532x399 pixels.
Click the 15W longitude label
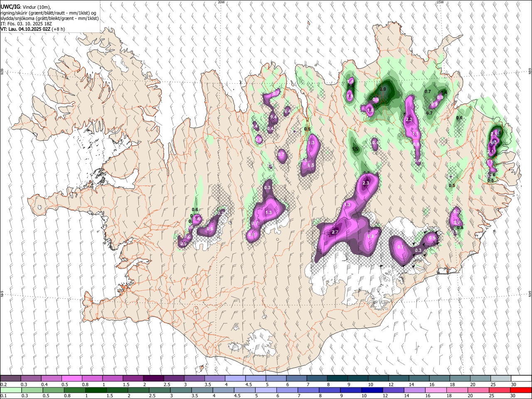pyautogui.click(x=441, y=2)
